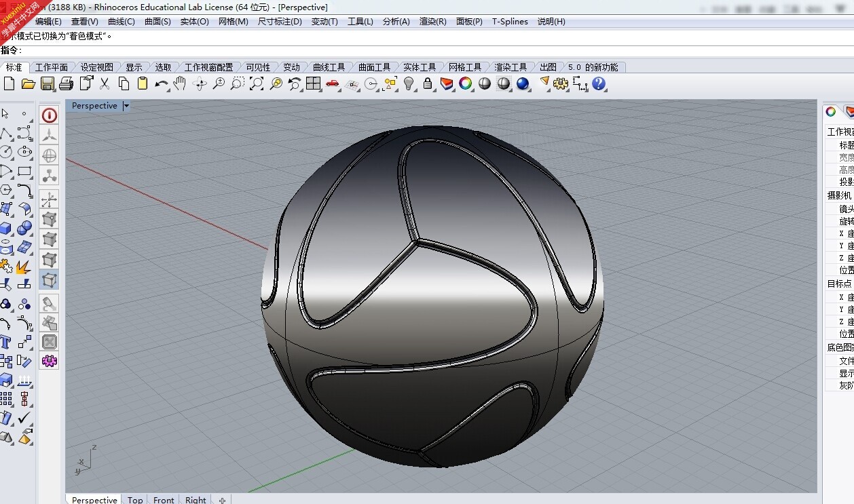This screenshot has width=854, height=504.
Task: Click the Explode starburst icon
Action: coord(24,266)
